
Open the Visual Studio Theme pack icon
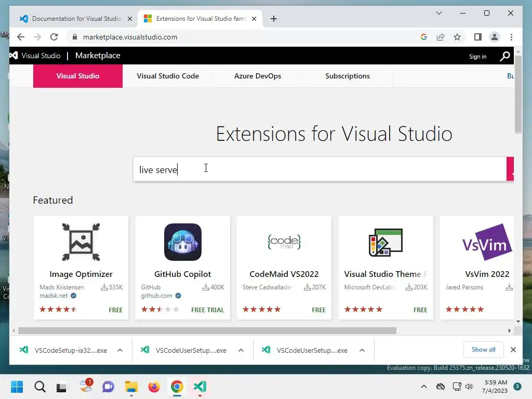[x=386, y=242]
